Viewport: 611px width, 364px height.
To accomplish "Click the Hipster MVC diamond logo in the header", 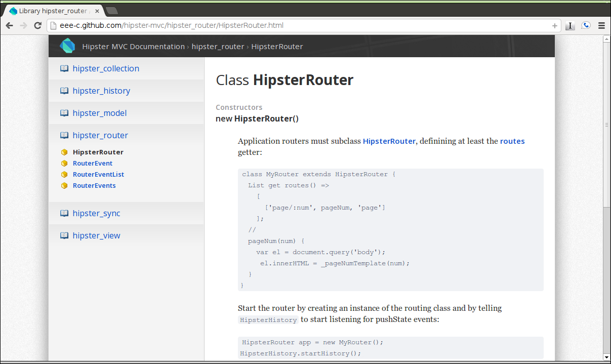I will pos(67,46).
